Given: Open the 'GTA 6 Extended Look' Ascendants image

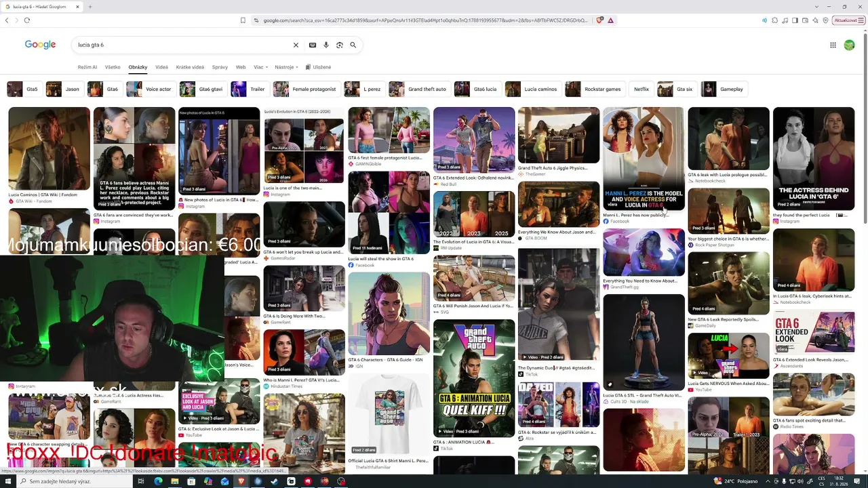Looking at the screenshot, I should click(x=814, y=333).
